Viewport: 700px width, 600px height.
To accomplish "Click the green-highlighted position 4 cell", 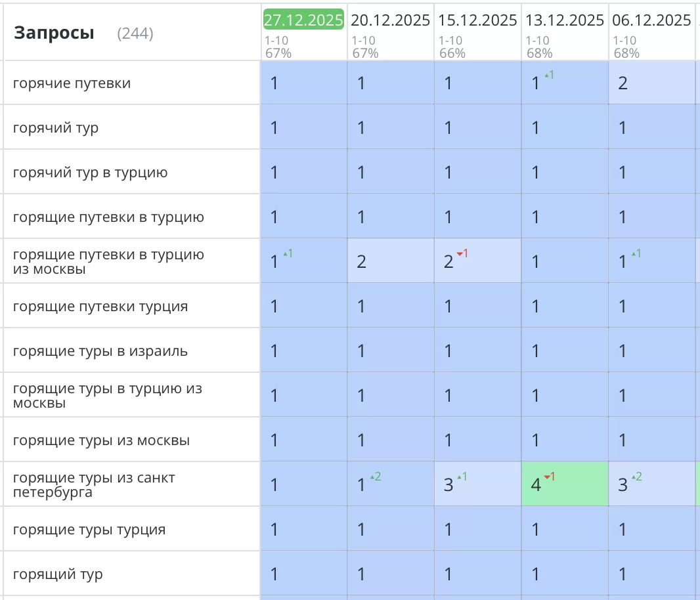I will (x=565, y=484).
